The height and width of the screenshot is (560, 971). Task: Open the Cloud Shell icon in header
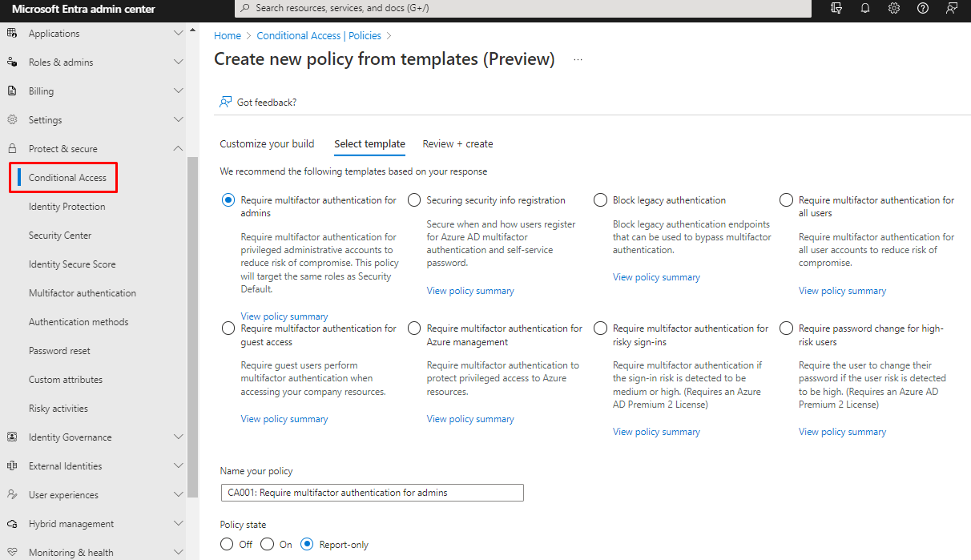point(836,8)
